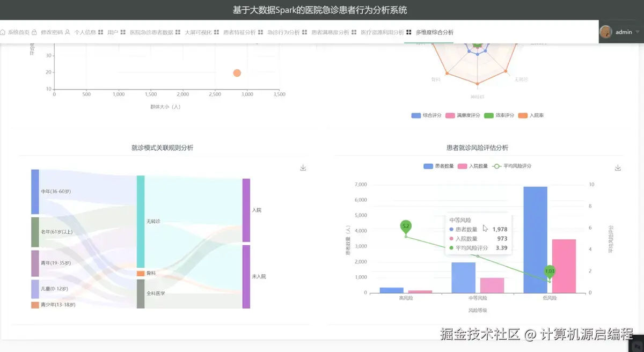Screen dimensions: 644x352
Task: Select the 多维度综合分析 menu item
Action: pos(435,32)
